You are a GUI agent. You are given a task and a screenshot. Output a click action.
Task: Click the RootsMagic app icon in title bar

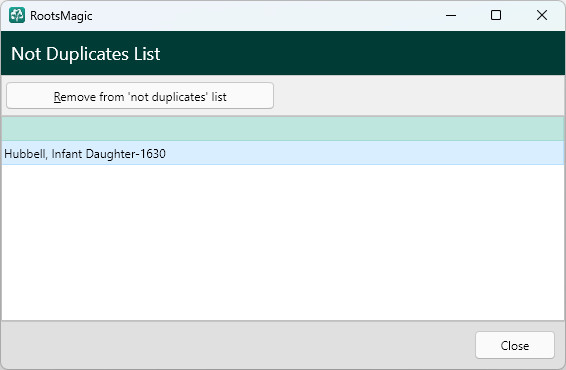pos(17,15)
